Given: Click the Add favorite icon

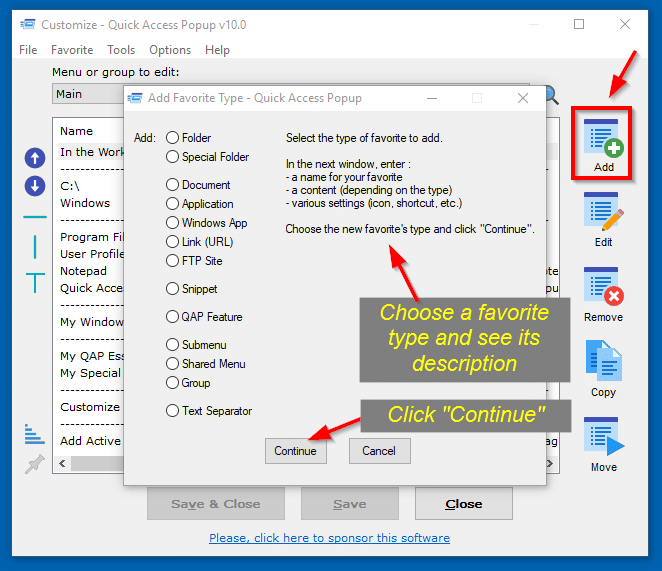Looking at the screenshot, I should pos(603,138).
